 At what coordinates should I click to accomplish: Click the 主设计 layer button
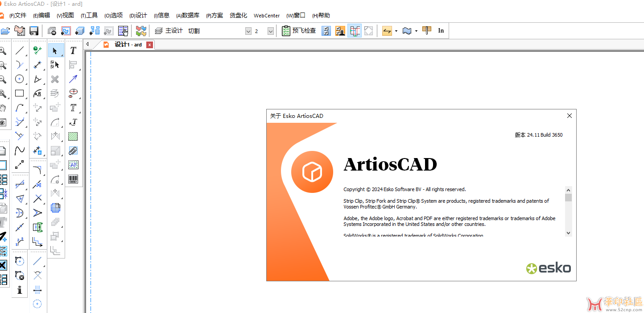(x=169, y=31)
